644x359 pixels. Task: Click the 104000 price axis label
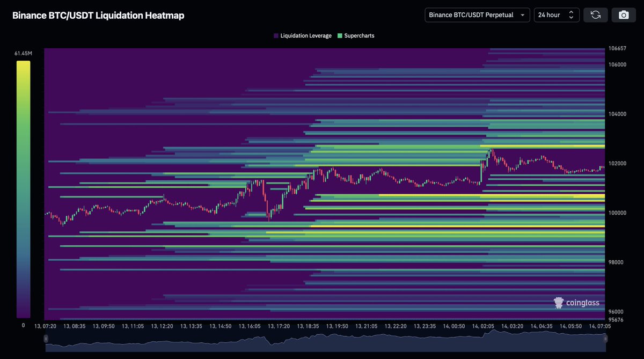[618, 114]
